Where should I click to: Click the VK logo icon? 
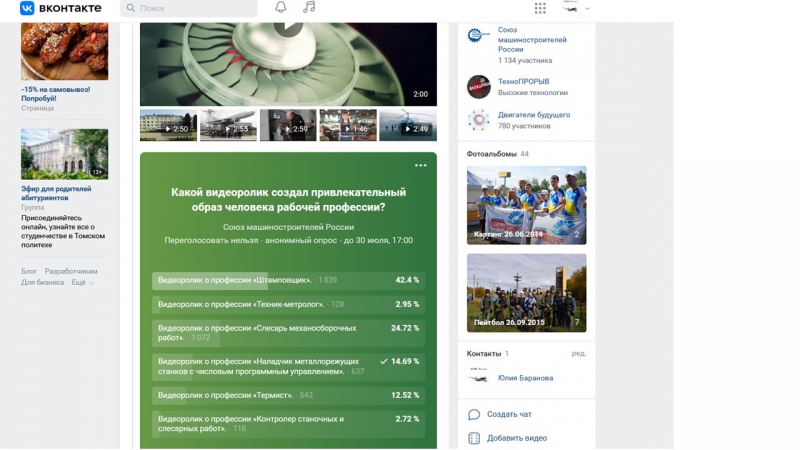27,8
